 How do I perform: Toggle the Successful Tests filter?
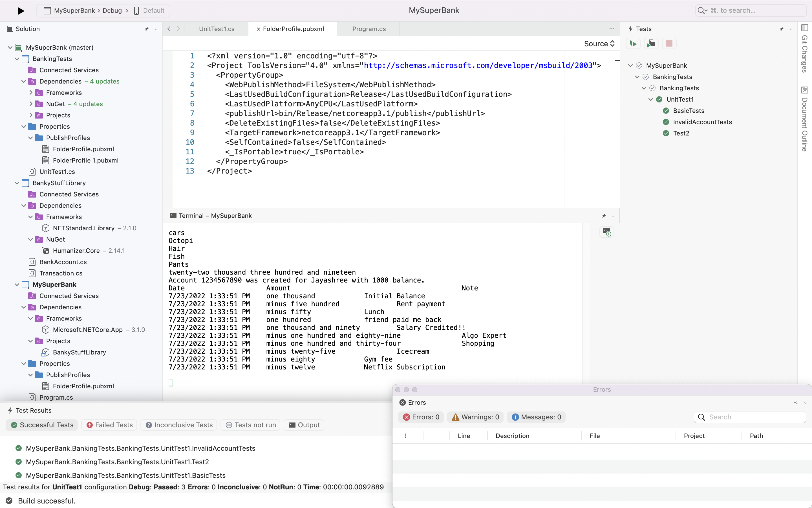(x=42, y=425)
